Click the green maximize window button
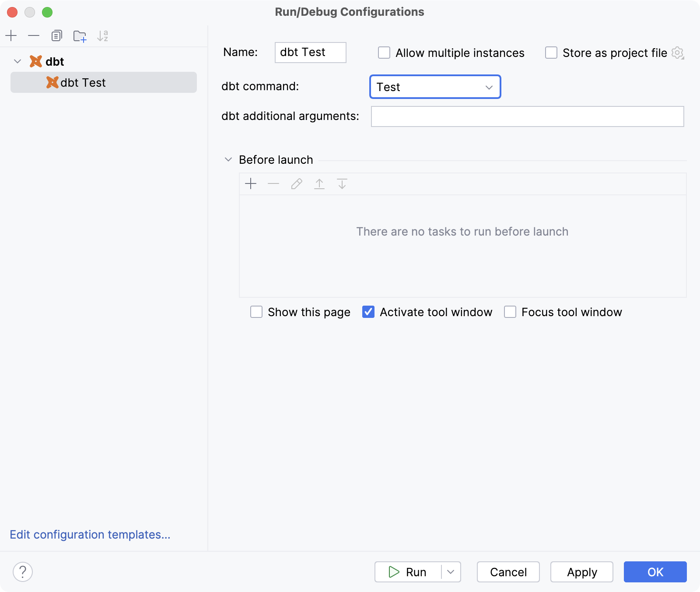 click(x=47, y=12)
